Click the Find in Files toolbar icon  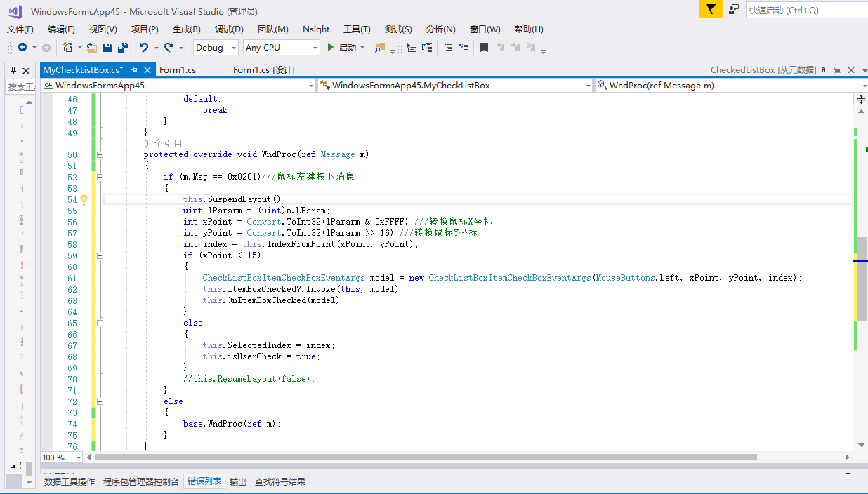380,48
